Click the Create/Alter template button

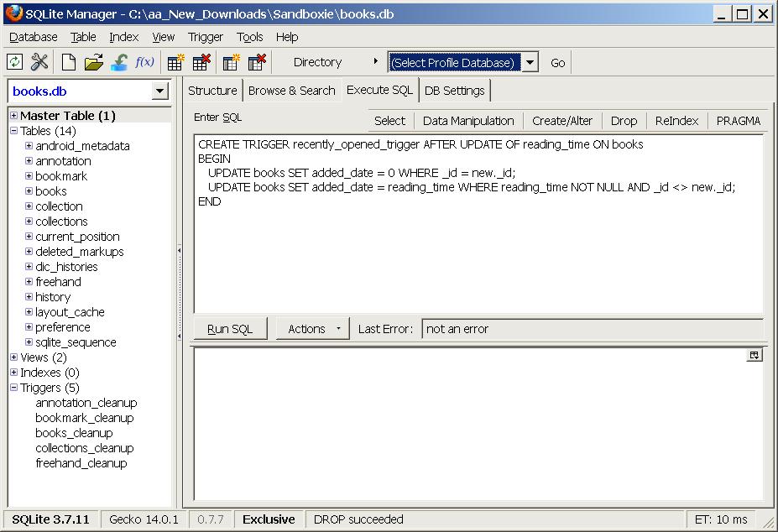[562, 121]
